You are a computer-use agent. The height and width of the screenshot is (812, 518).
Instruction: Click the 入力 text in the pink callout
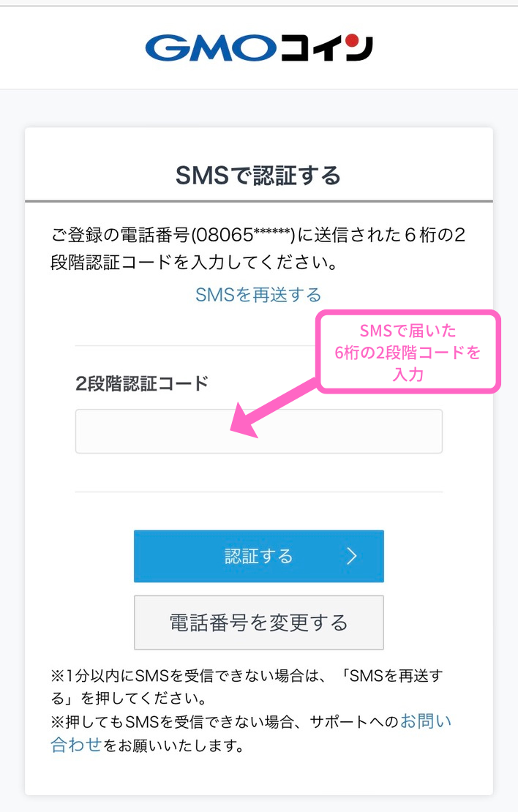click(x=408, y=374)
